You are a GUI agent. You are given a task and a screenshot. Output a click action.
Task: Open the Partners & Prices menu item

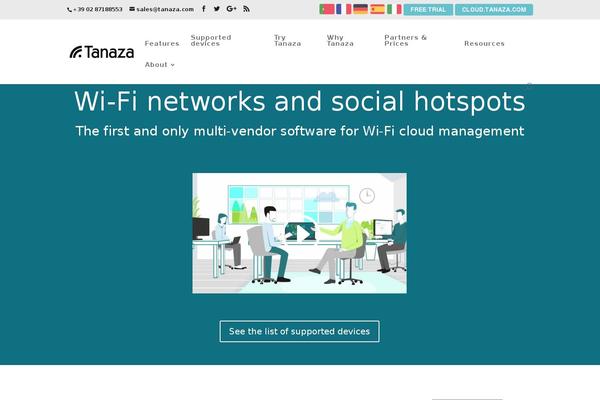(406, 41)
